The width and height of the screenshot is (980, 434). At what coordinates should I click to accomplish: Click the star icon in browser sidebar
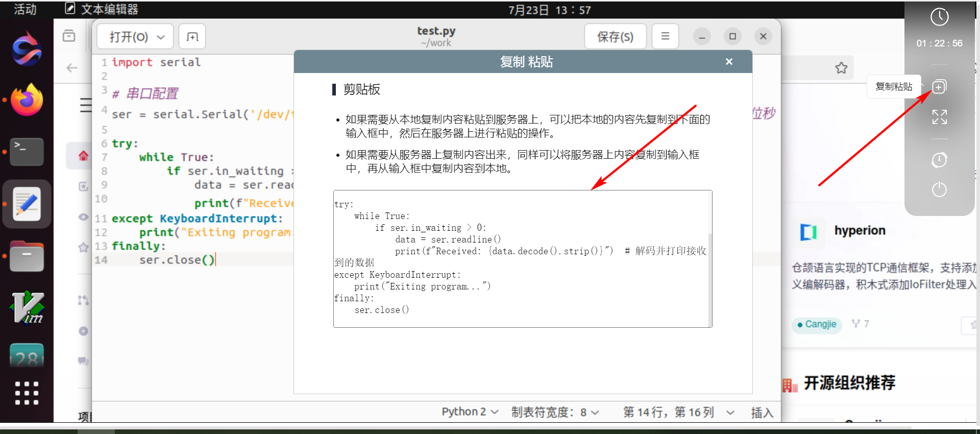[x=83, y=247]
